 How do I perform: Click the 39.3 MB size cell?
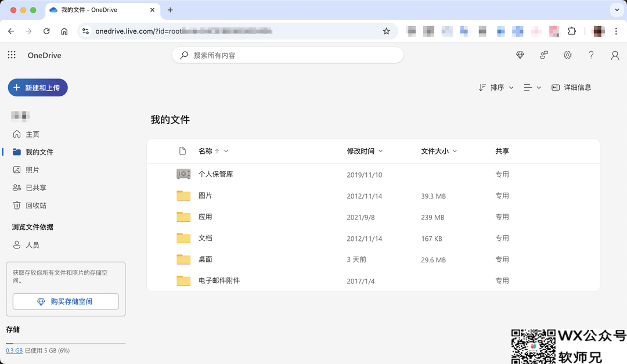433,196
